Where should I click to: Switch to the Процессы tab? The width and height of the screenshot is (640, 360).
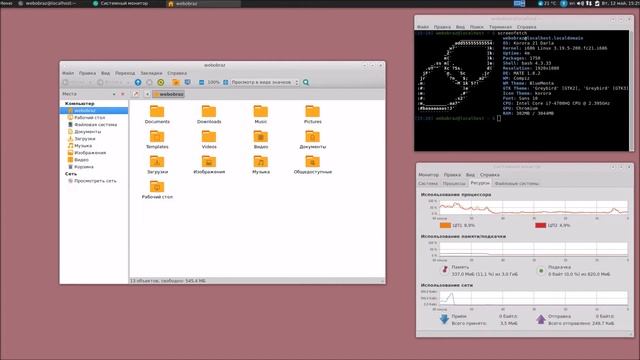454,184
